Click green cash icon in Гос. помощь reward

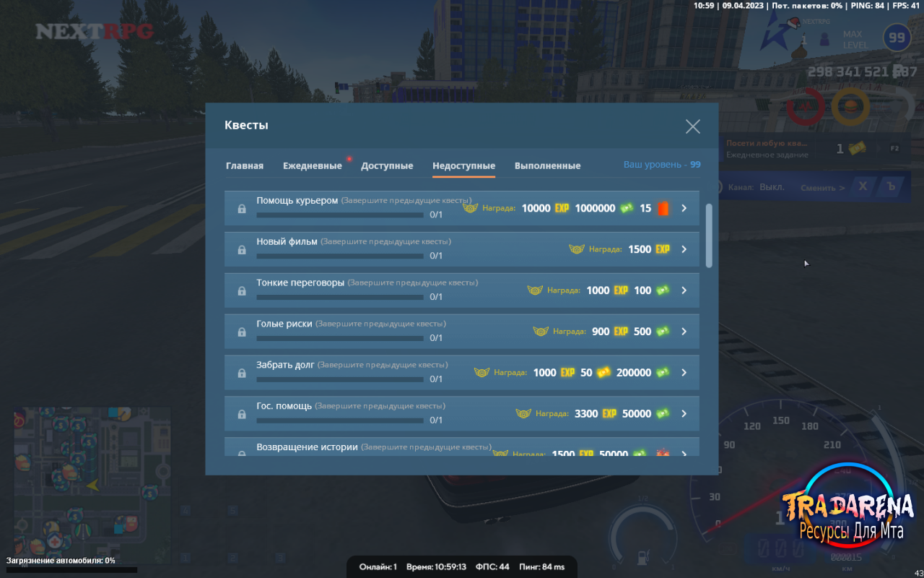coord(663,414)
